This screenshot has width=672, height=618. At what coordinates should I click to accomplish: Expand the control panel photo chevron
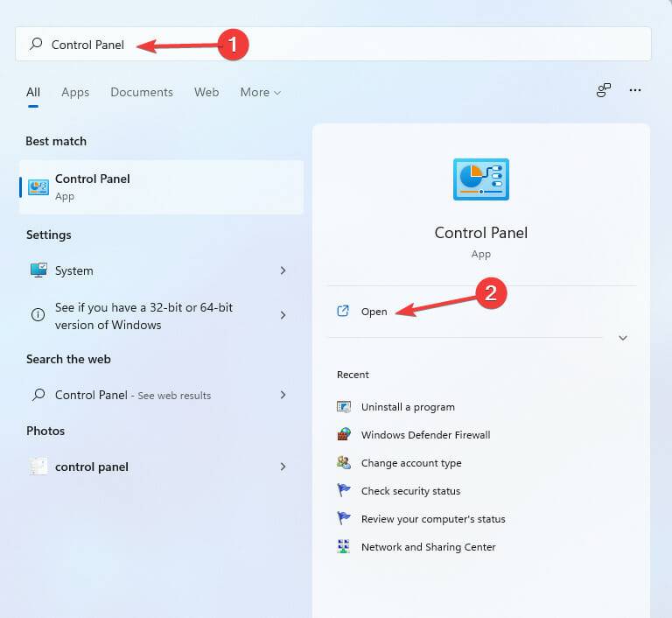pos(283,467)
